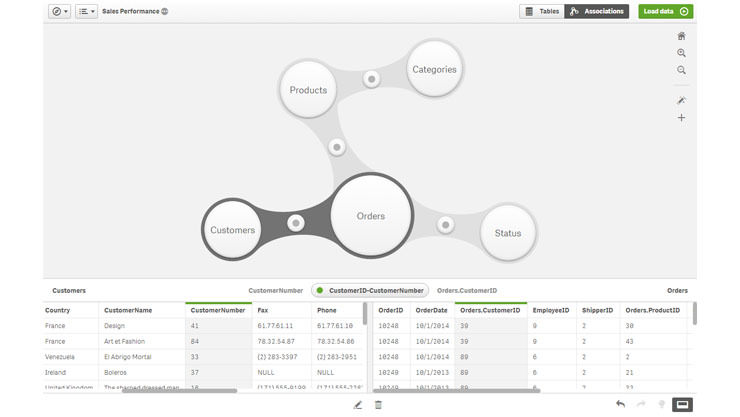Click the magic wand recommendations icon
This screenshot has height=417, width=740.
pyautogui.click(x=681, y=100)
